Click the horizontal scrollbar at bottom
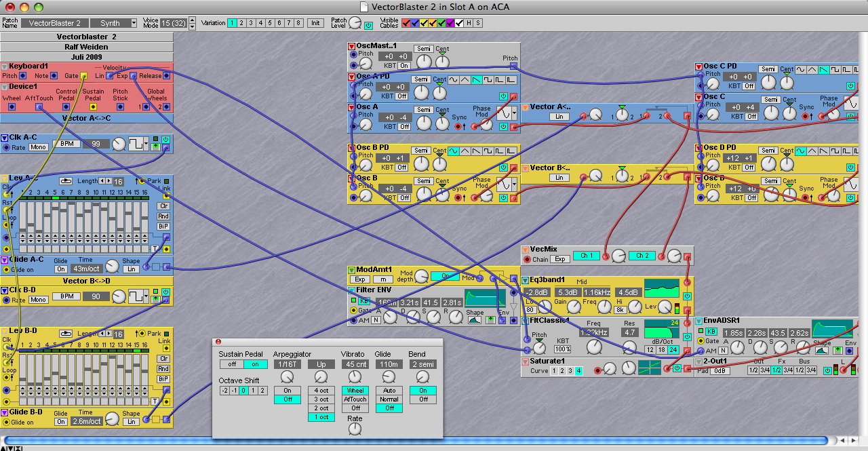This screenshot has width=868, height=451. point(416,441)
